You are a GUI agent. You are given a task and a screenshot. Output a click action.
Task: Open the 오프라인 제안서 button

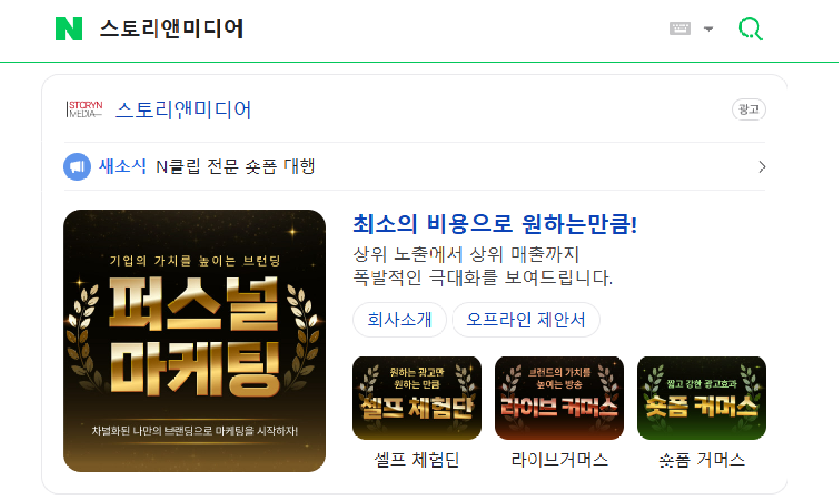pyautogui.click(x=526, y=320)
